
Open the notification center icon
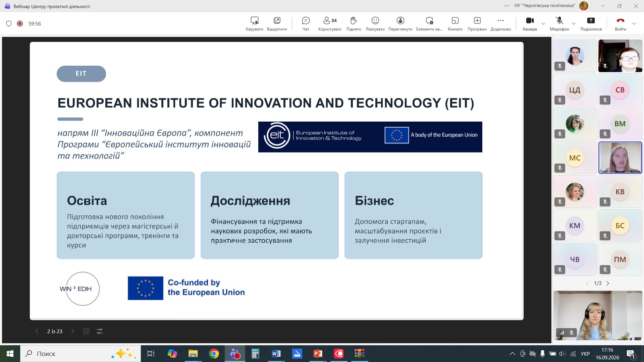(x=631, y=354)
